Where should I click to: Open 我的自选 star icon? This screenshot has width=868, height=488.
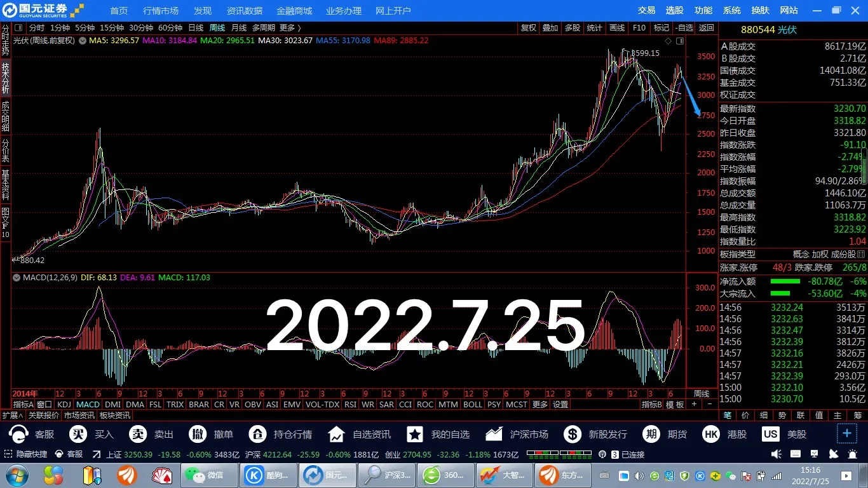(415, 435)
